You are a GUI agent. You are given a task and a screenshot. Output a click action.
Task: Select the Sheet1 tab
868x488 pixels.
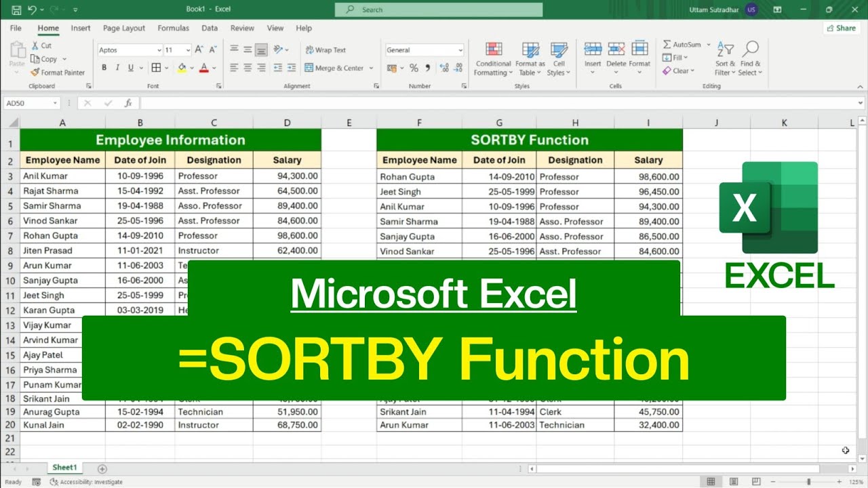click(65, 468)
